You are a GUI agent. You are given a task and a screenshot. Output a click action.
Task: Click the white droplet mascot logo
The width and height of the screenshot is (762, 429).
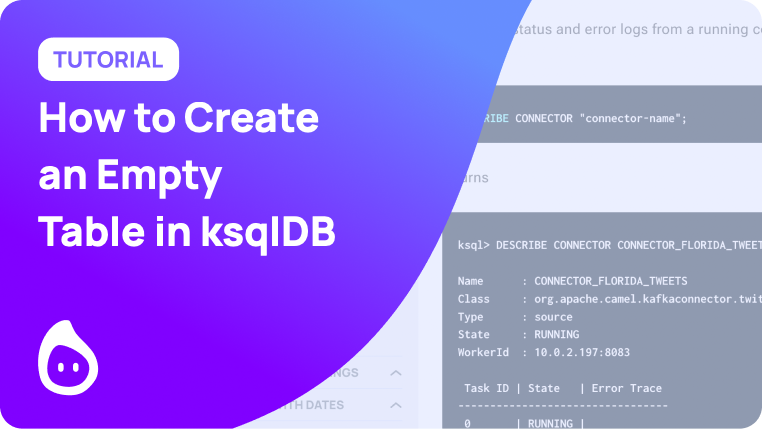(67, 358)
